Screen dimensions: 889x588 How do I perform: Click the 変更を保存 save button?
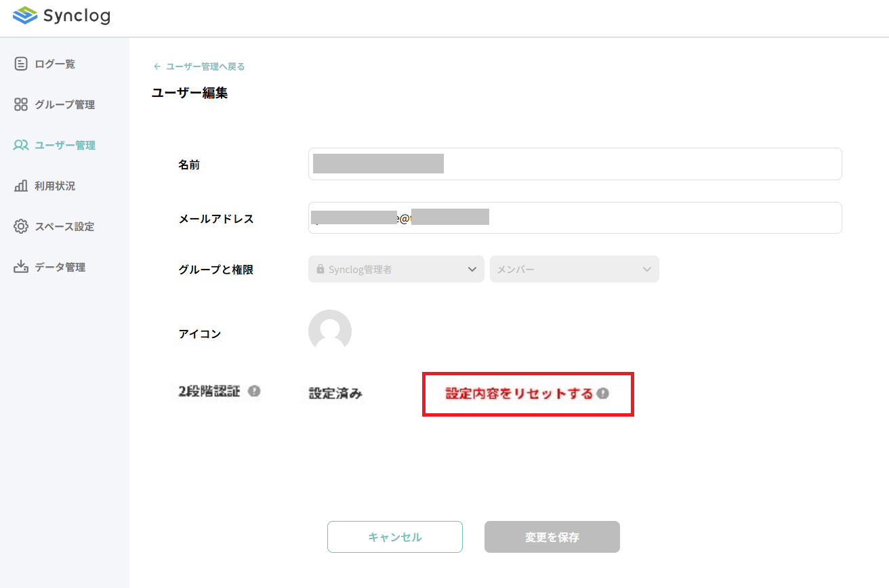pos(552,537)
